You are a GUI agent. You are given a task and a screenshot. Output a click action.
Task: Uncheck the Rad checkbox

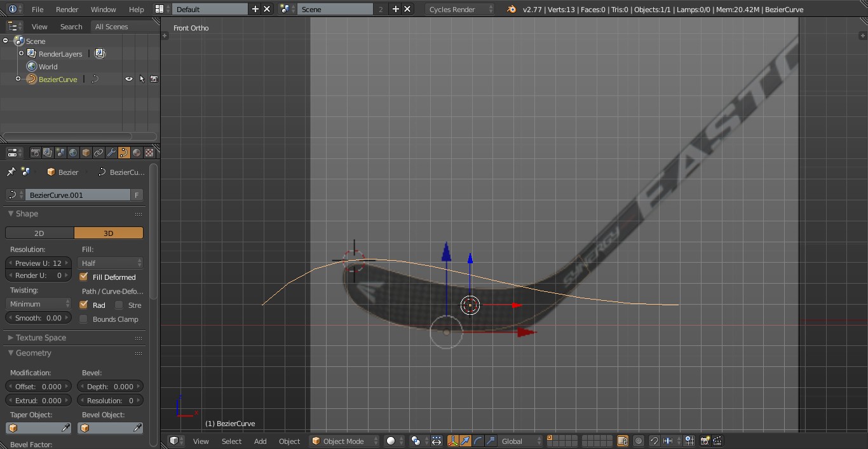pos(83,305)
